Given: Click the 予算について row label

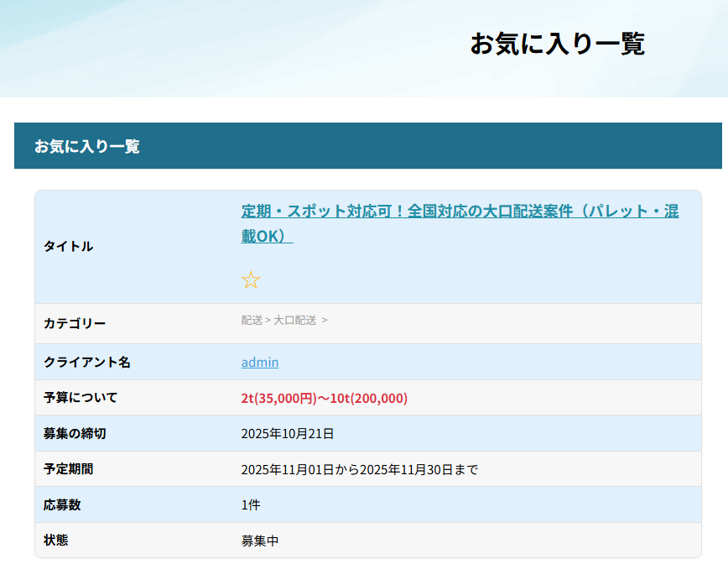Looking at the screenshot, I should (x=81, y=398).
